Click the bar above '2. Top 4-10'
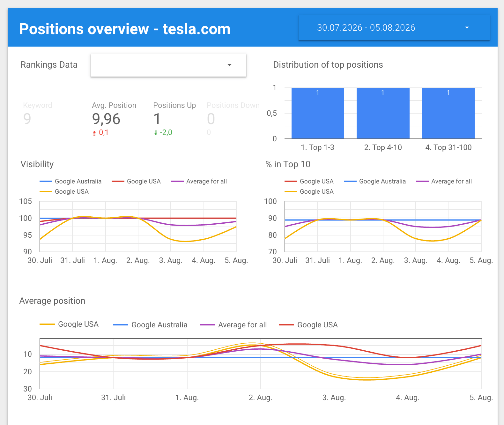This screenshot has height=425, width=504. [383, 113]
